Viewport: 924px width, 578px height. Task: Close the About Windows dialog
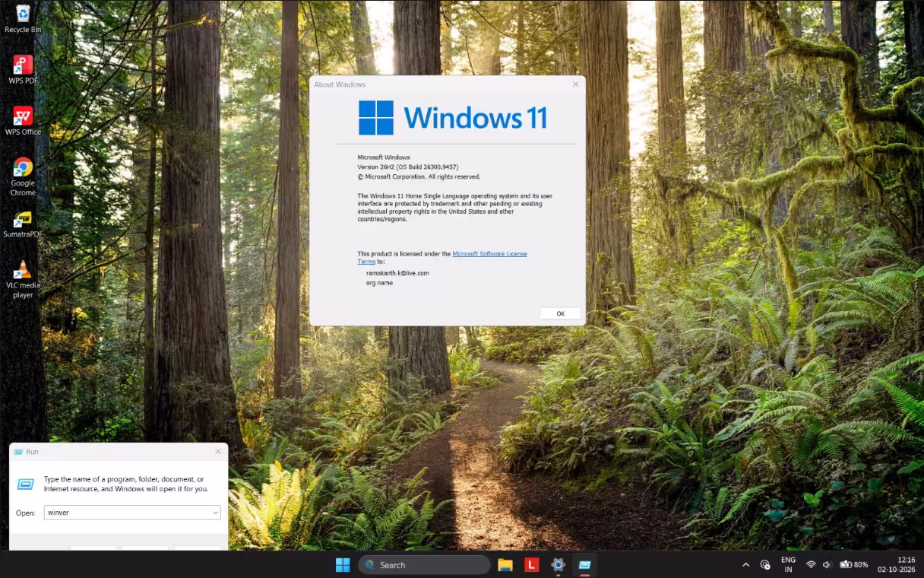(575, 84)
